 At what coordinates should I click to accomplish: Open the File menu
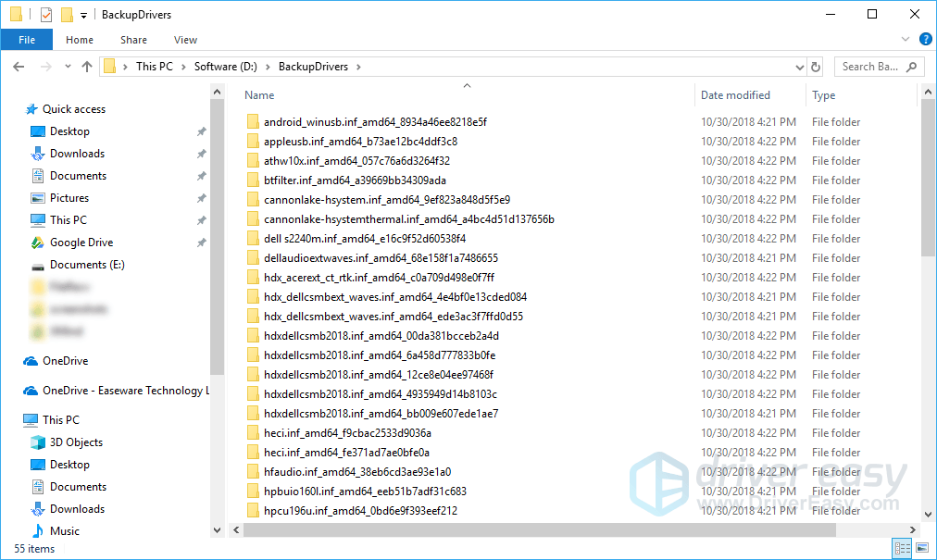coord(27,39)
